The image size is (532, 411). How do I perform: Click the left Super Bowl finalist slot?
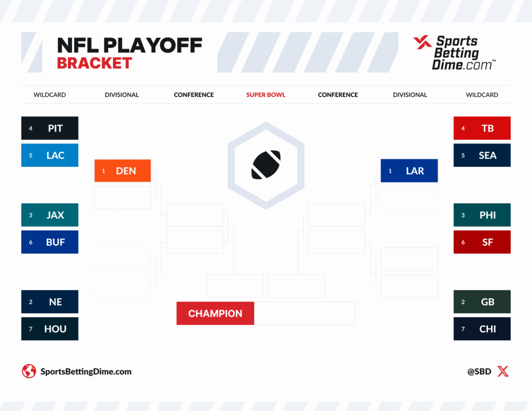[x=235, y=286]
